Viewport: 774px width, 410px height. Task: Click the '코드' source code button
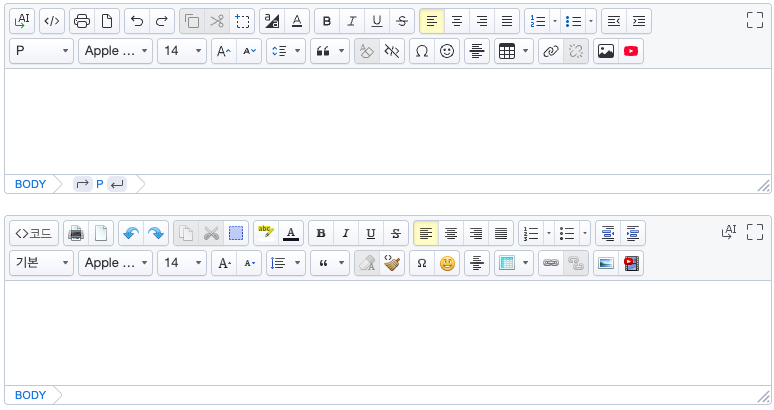(x=34, y=233)
